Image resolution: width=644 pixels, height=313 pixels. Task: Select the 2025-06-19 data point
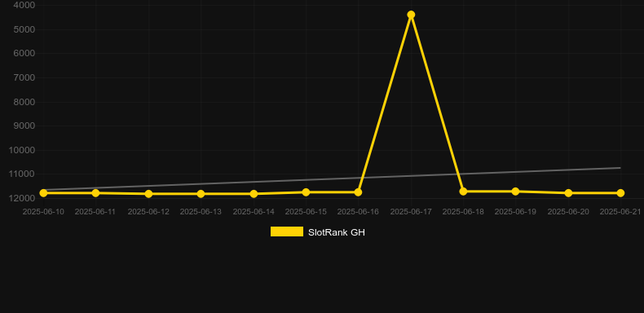pos(515,192)
